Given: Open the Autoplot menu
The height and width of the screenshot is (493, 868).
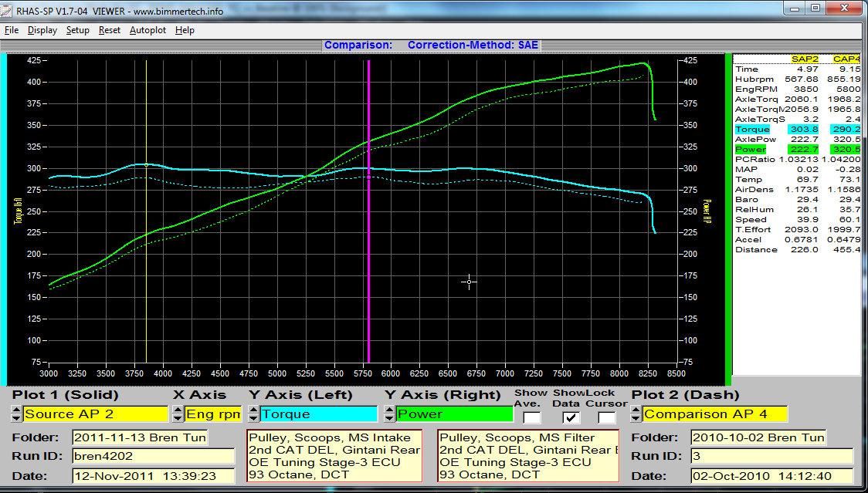Looking at the screenshot, I should pyautogui.click(x=147, y=30).
